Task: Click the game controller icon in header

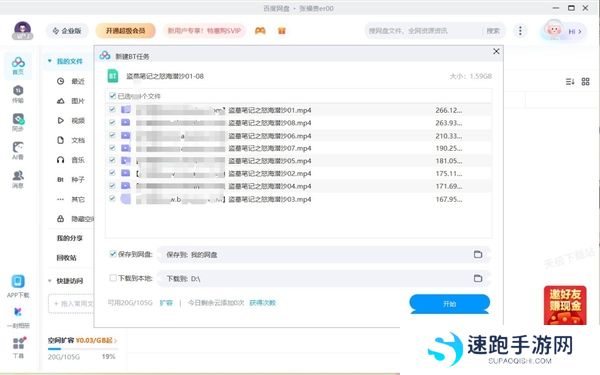Action: [260, 31]
